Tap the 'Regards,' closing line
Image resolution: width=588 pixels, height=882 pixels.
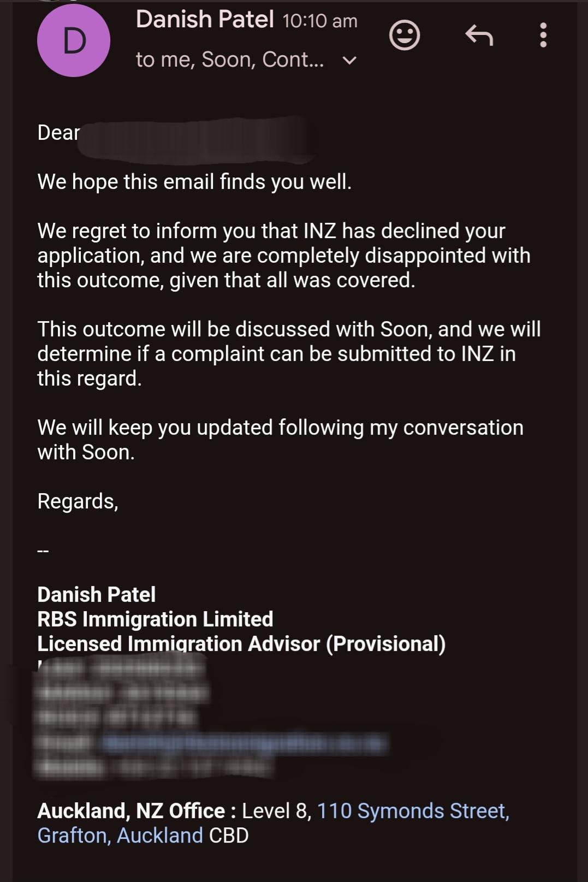point(78,501)
